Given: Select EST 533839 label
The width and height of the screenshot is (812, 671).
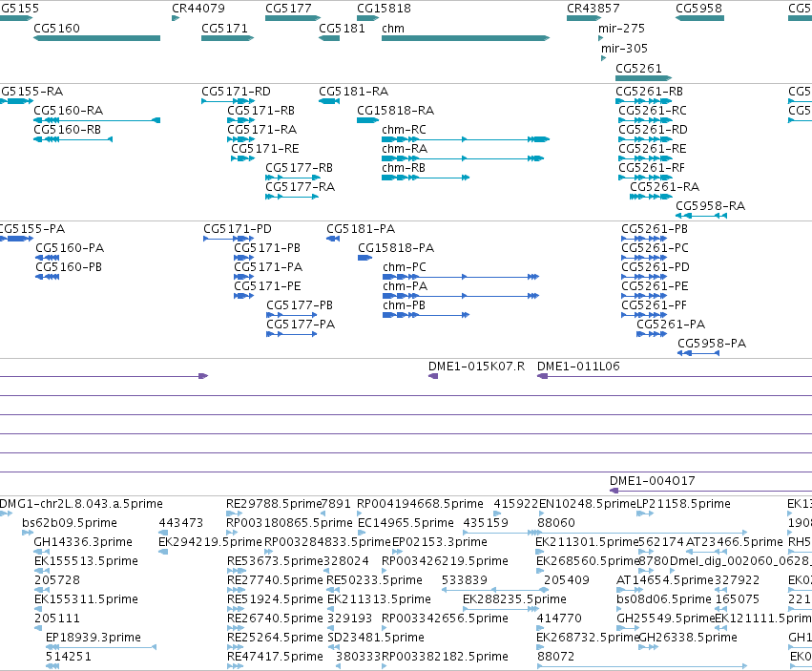Looking at the screenshot, I should click(x=464, y=580).
